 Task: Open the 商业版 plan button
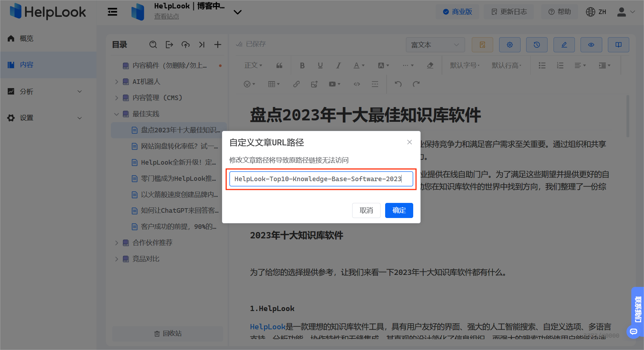click(457, 12)
